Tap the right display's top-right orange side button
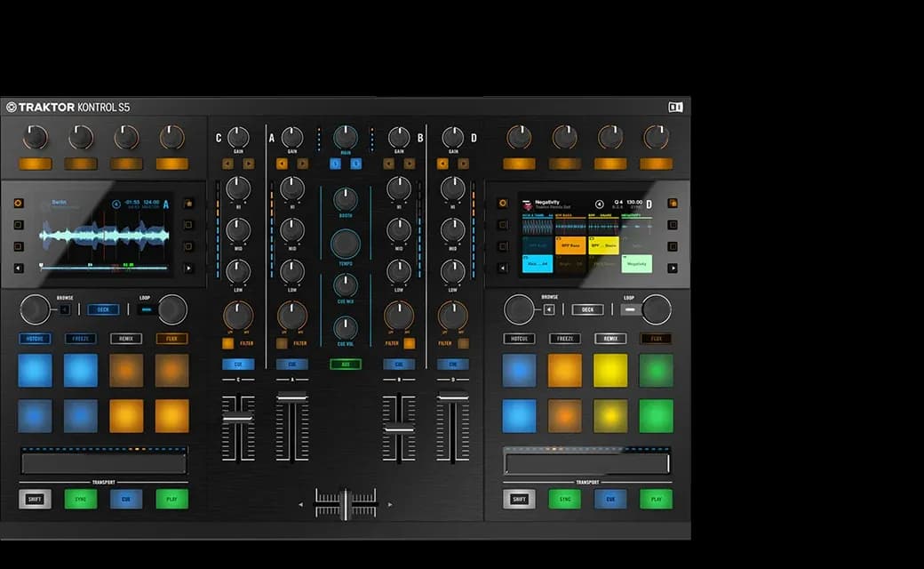This screenshot has height=569, width=924. pos(673,203)
